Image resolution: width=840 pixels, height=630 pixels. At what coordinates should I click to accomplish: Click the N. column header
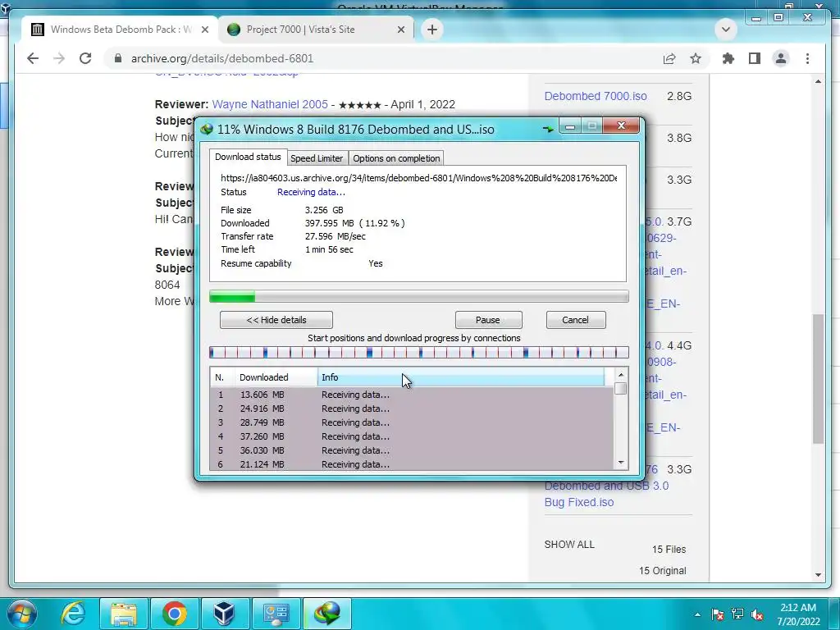pyautogui.click(x=221, y=377)
